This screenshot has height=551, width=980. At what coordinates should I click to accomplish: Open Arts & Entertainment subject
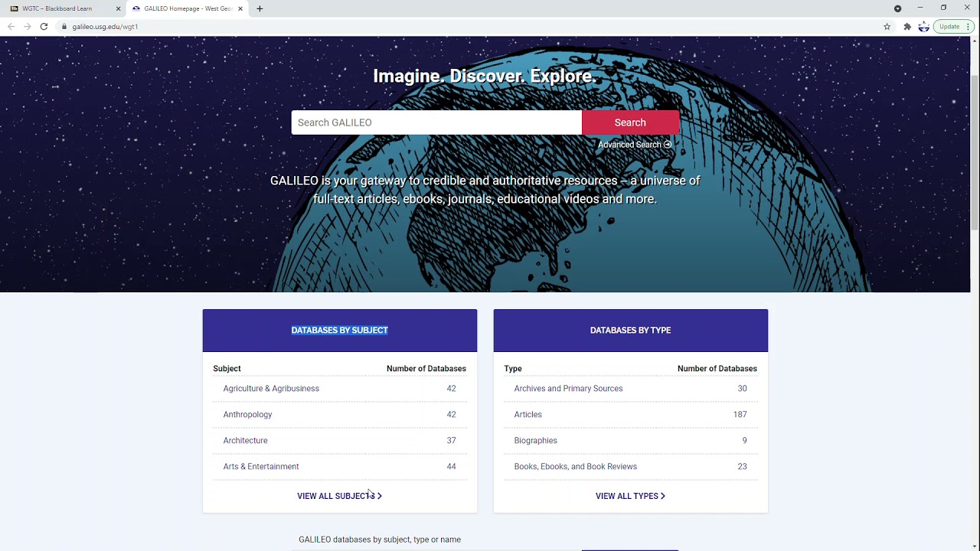pyautogui.click(x=261, y=467)
